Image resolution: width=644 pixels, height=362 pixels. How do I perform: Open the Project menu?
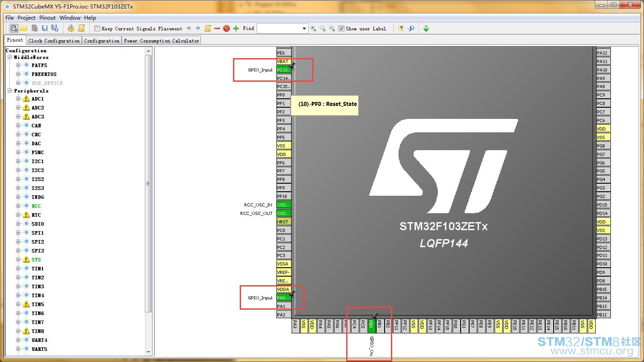click(x=26, y=18)
